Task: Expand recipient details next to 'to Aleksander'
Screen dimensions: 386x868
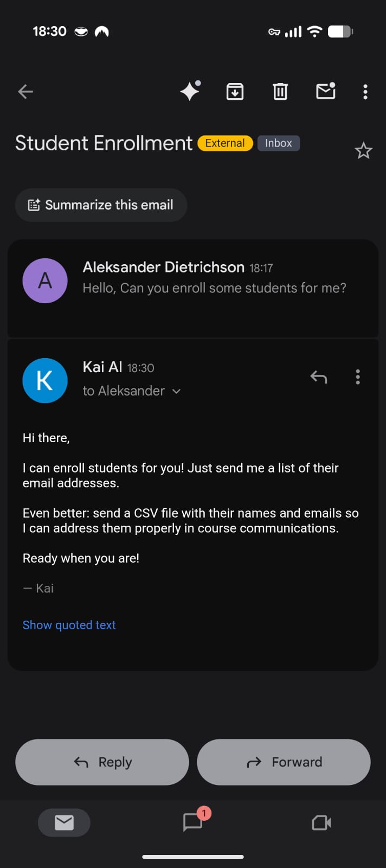Action: pos(176,391)
